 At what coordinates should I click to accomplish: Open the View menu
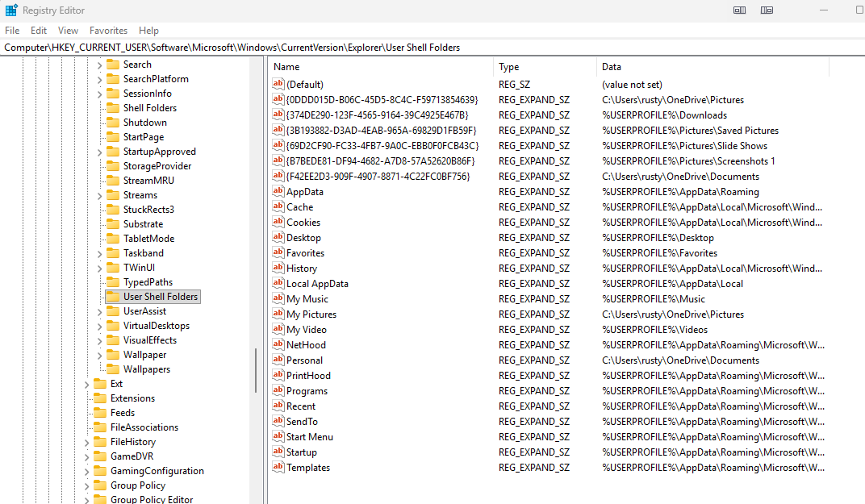point(68,31)
